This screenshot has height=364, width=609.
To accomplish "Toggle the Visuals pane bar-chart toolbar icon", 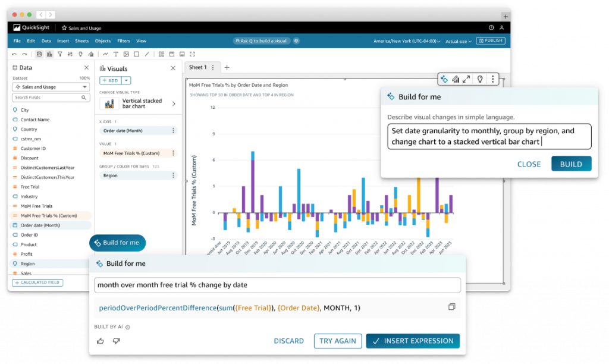I will coord(49,54).
